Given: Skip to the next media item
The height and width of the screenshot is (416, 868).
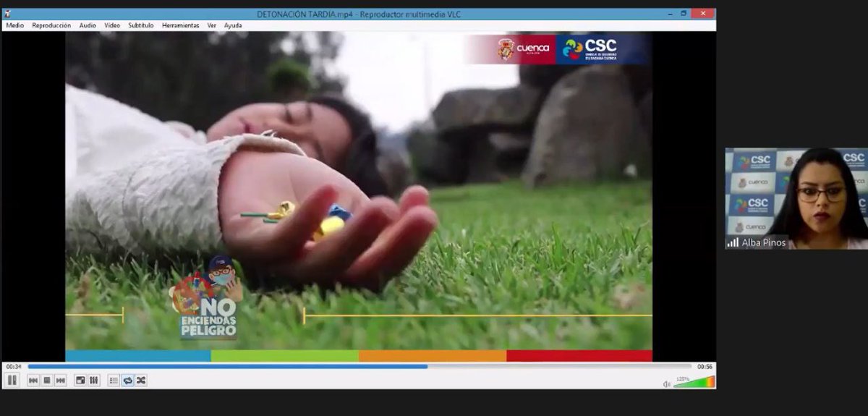Looking at the screenshot, I should coord(61,381).
